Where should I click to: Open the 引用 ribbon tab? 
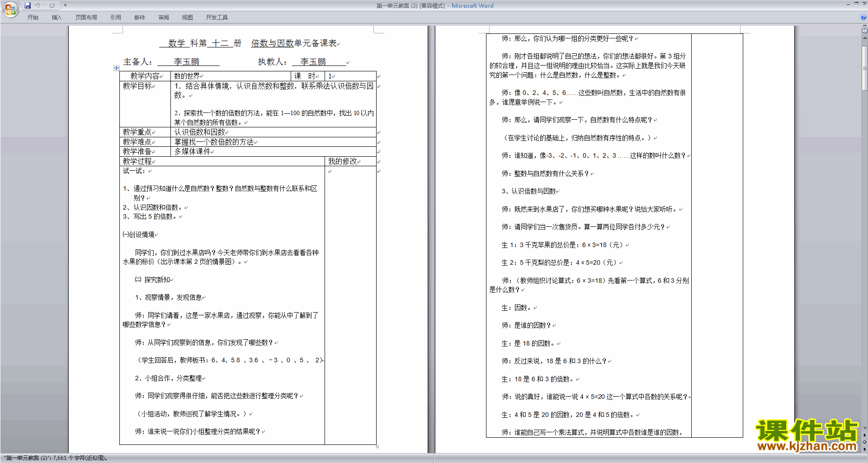(116, 18)
